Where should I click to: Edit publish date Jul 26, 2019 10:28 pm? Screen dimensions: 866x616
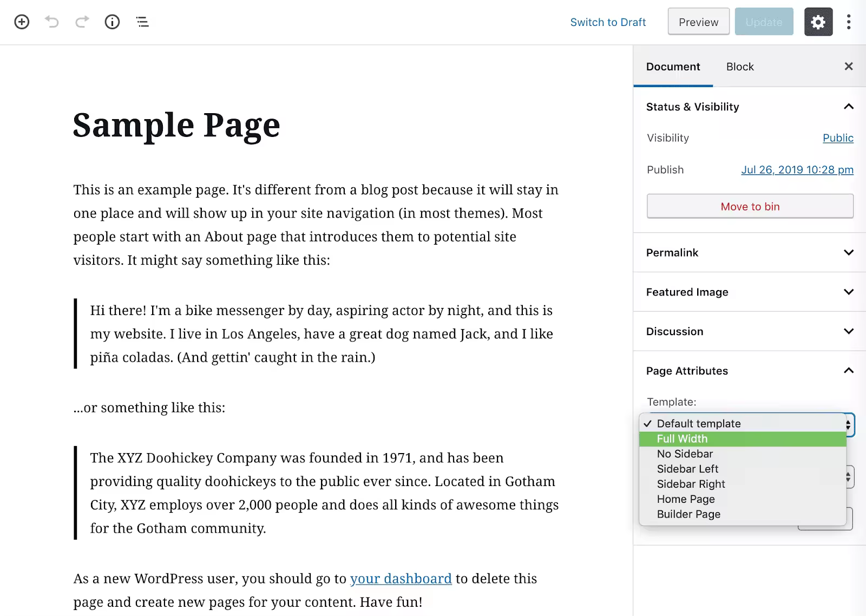[x=797, y=170]
